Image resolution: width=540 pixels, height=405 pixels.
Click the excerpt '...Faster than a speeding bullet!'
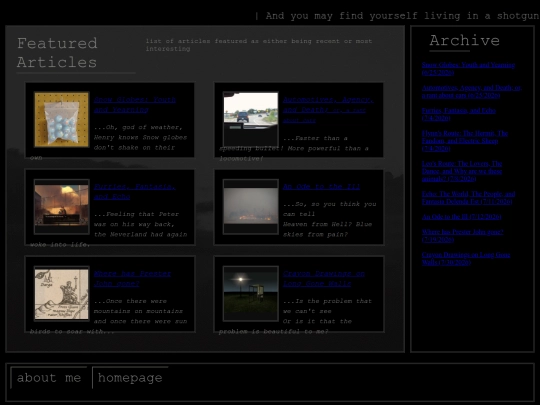(x=294, y=148)
